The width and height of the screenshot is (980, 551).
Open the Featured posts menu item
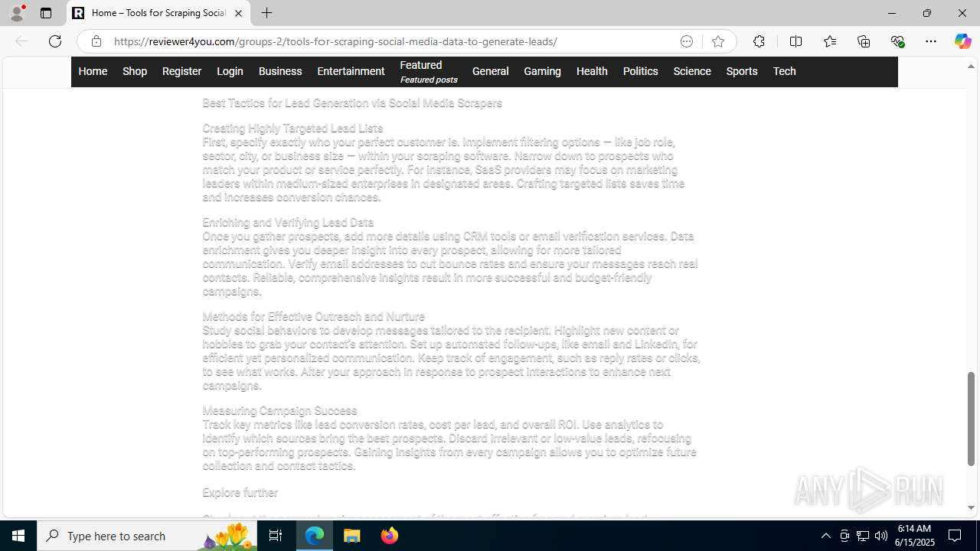click(428, 71)
